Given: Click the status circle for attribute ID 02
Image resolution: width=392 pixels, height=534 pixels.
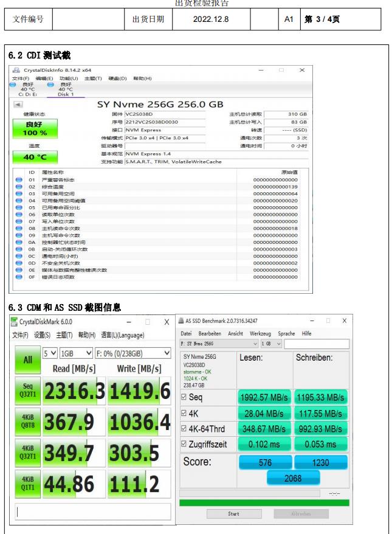Looking at the screenshot, I should click(19, 187).
